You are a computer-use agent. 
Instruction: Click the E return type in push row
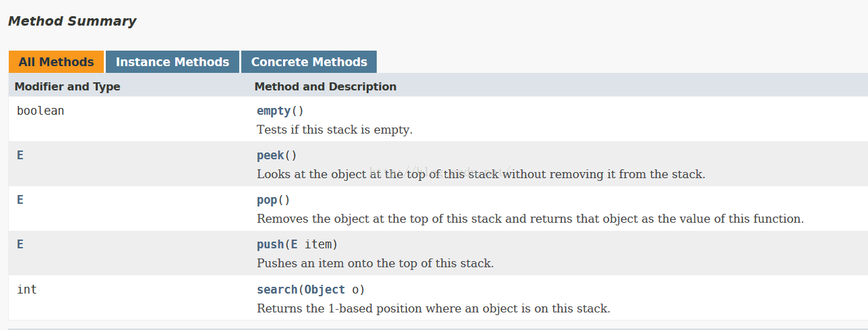tap(20, 244)
